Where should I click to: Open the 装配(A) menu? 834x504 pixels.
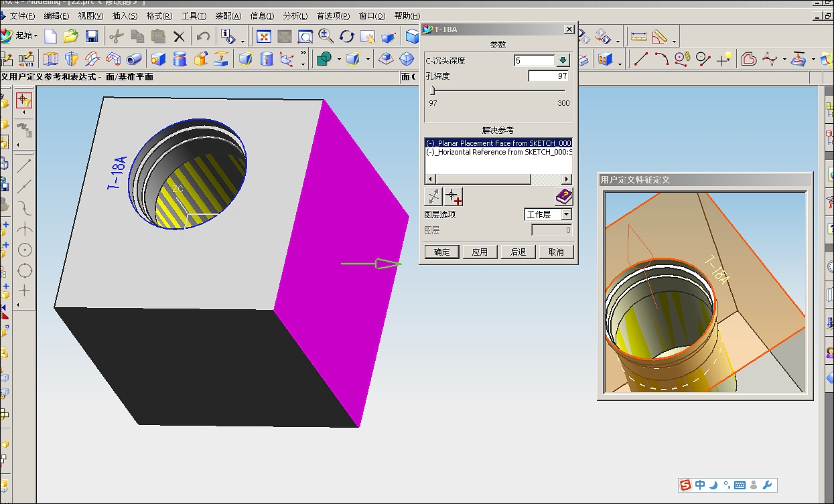[228, 15]
